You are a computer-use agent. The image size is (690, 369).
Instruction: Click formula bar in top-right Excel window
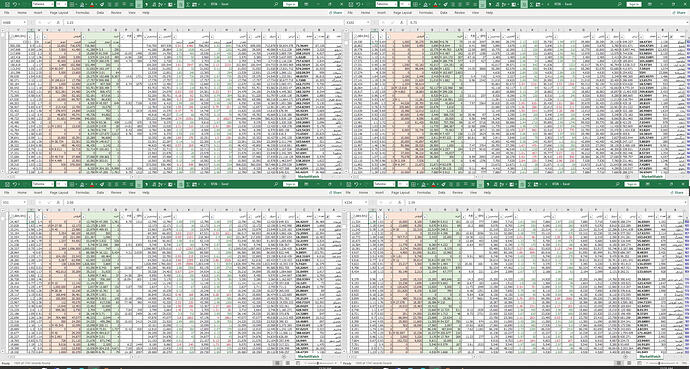pos(548,22)
